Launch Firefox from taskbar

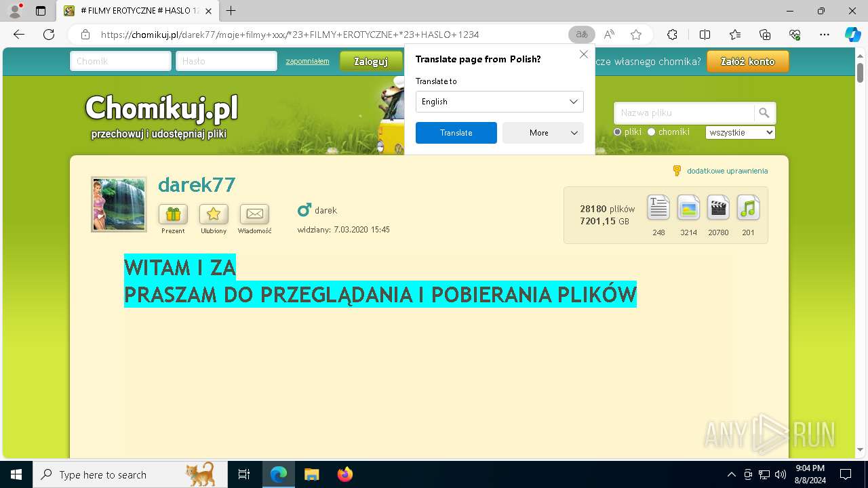345,474
